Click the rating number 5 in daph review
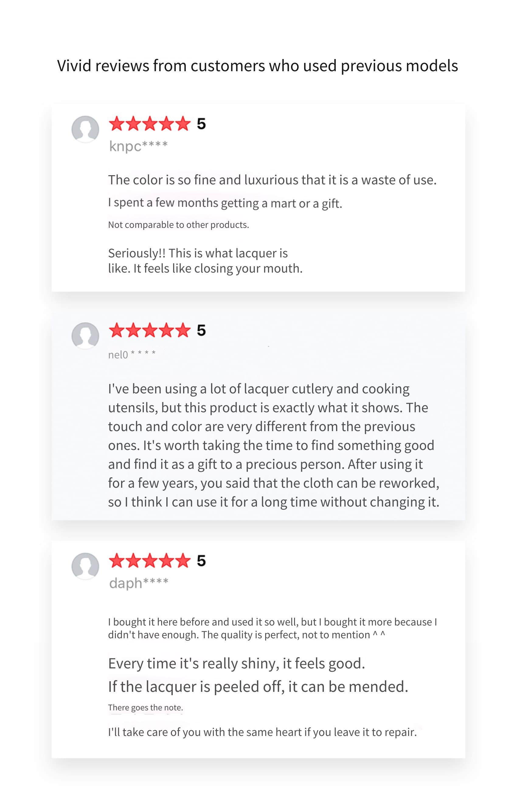This screenshot has width=517, height=812. coord(201,561)
